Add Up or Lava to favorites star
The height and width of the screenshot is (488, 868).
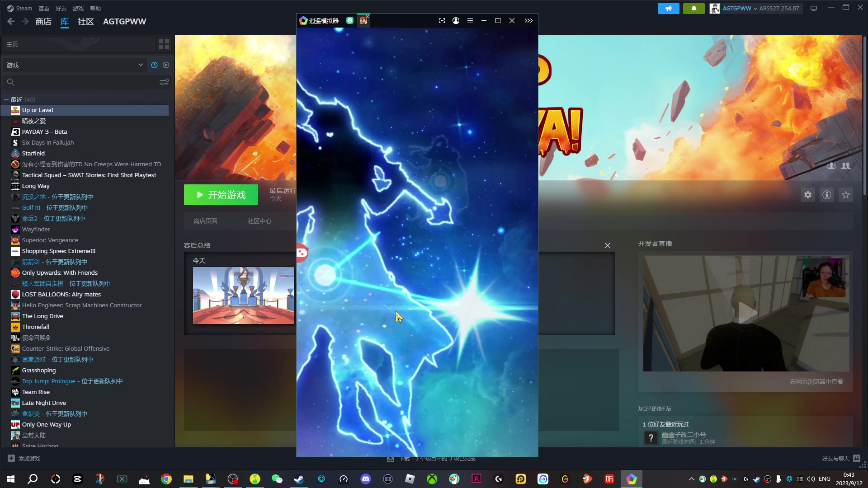846,195
